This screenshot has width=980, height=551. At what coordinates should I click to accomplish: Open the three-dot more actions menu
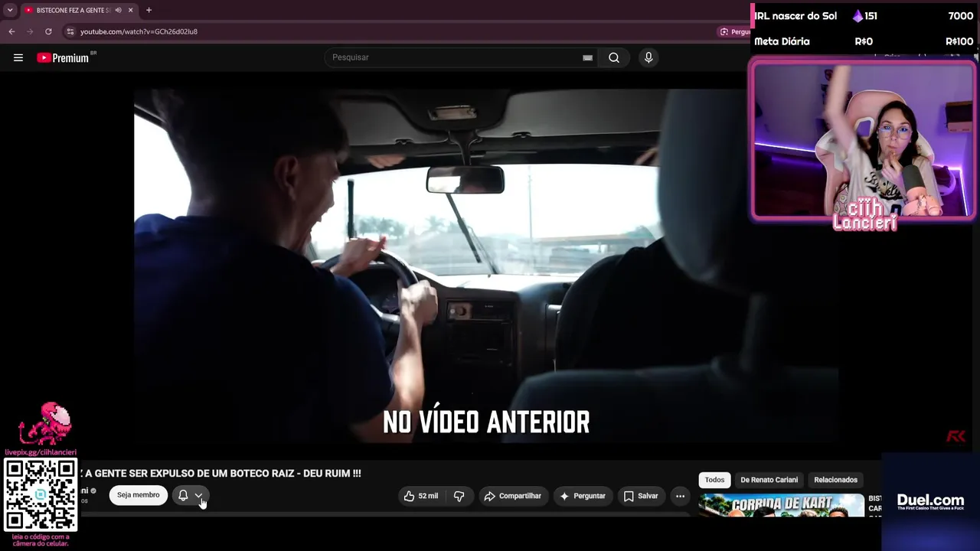(680, 496)
